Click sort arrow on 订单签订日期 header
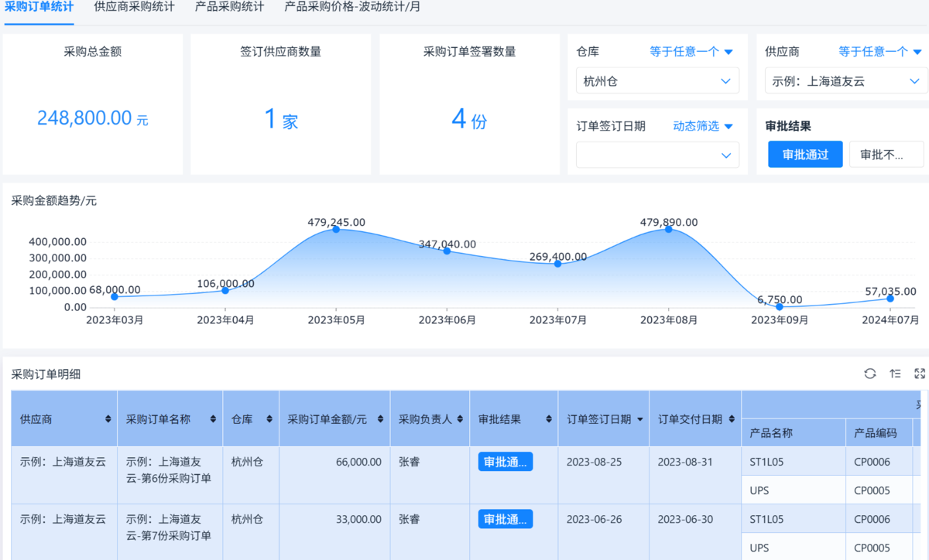 [x=639, y=419]
